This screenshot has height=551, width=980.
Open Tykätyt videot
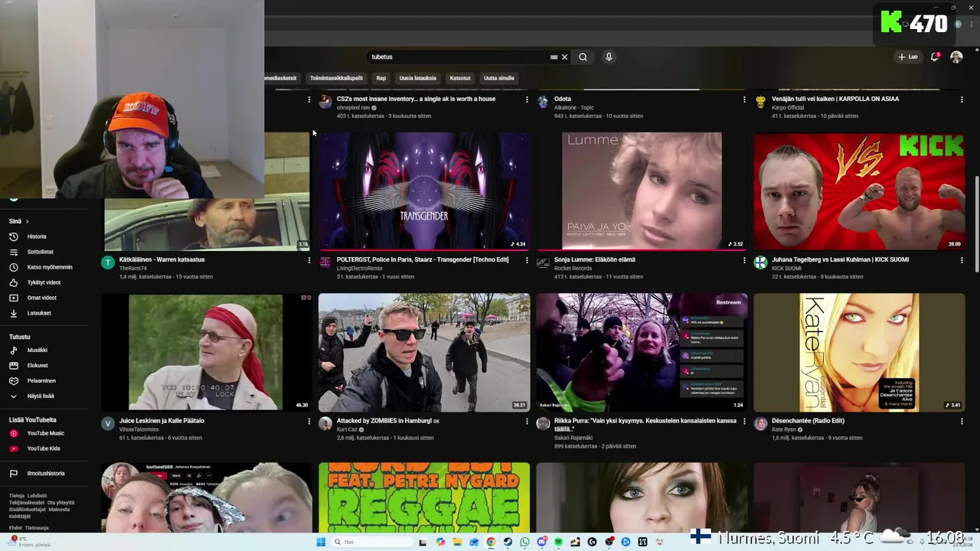tap(44, 282)
